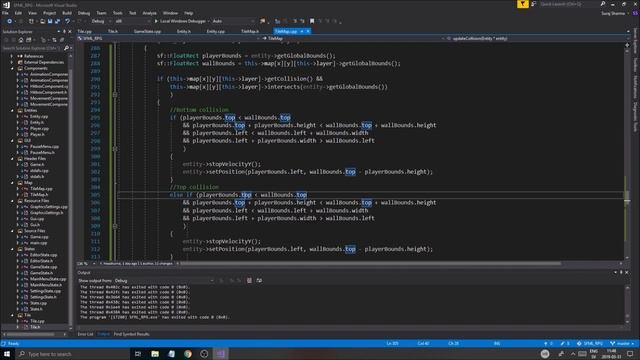Click the unpublished commits arrow in status bar

(548, 344)
